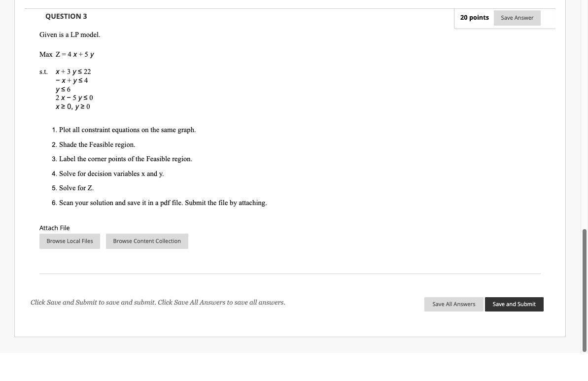Click constraint '− x + y ≤ 4'
588x381 pixels.
pos(71,80)
